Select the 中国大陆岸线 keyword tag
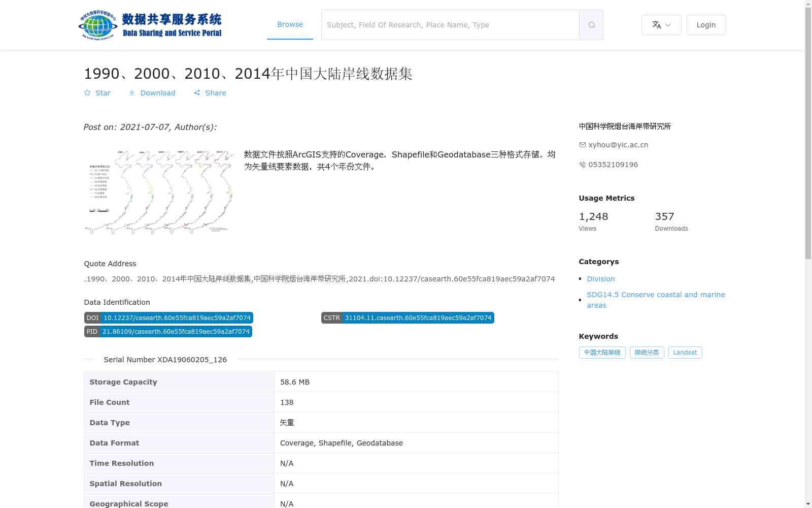Screen dimensions: 812x508 coord(602,353)
